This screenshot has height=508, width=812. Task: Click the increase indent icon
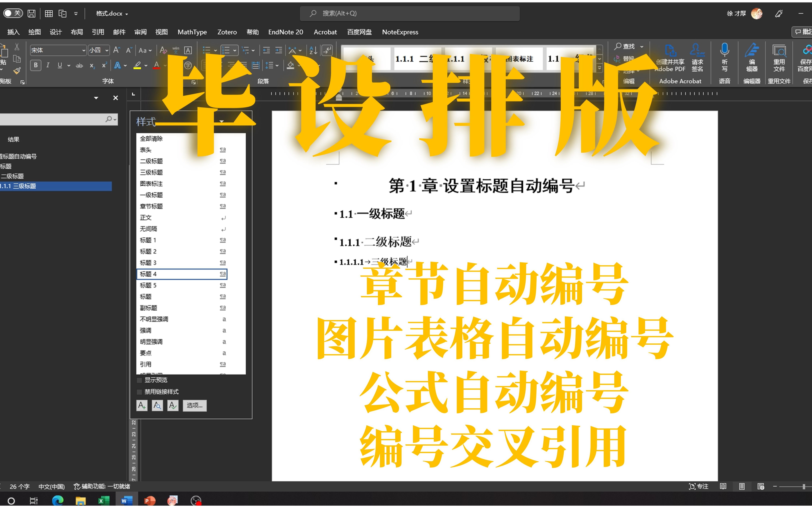[279, 50]
